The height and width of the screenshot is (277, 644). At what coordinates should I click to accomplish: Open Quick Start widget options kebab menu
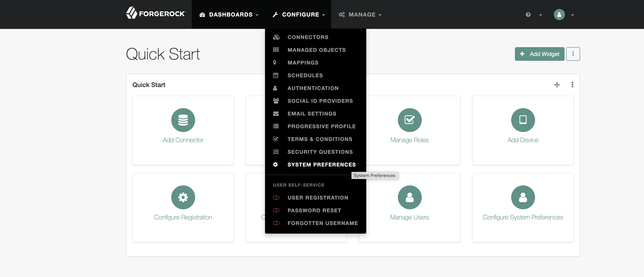[x=572, y=85]
